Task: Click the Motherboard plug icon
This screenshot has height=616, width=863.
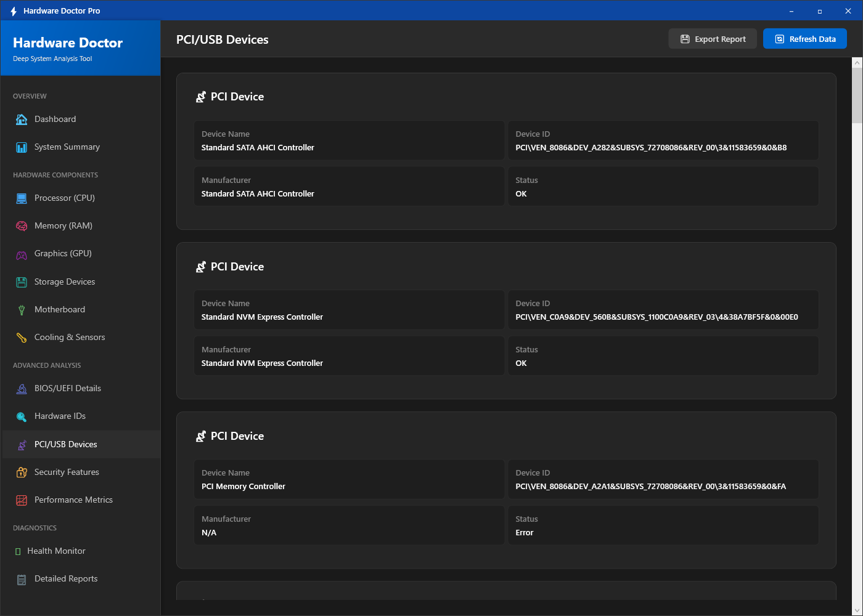Action: pyautogui.click(x=22, y=310)
